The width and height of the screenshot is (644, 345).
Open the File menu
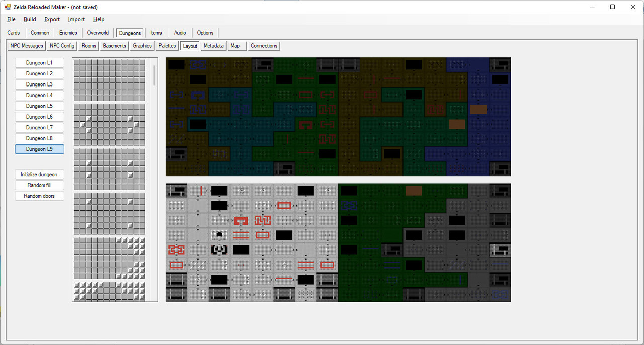tap(11, 19)
